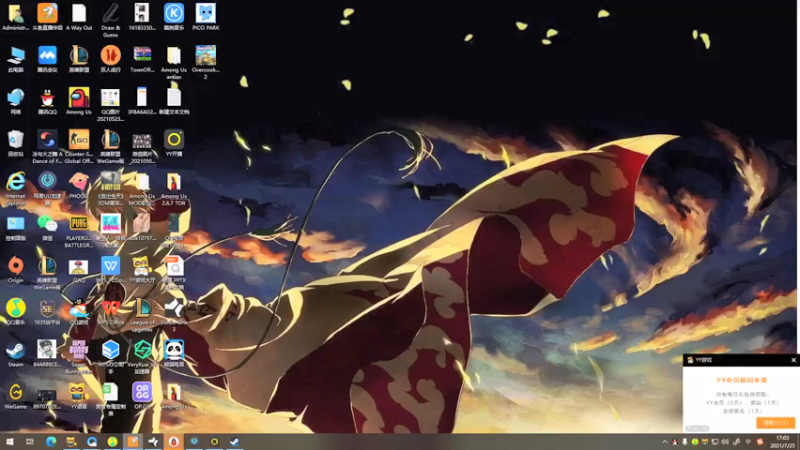Open the panda icon (熊猫电竞) shortcut
This screenshot has height=450, width=800.
click(174, 354)
